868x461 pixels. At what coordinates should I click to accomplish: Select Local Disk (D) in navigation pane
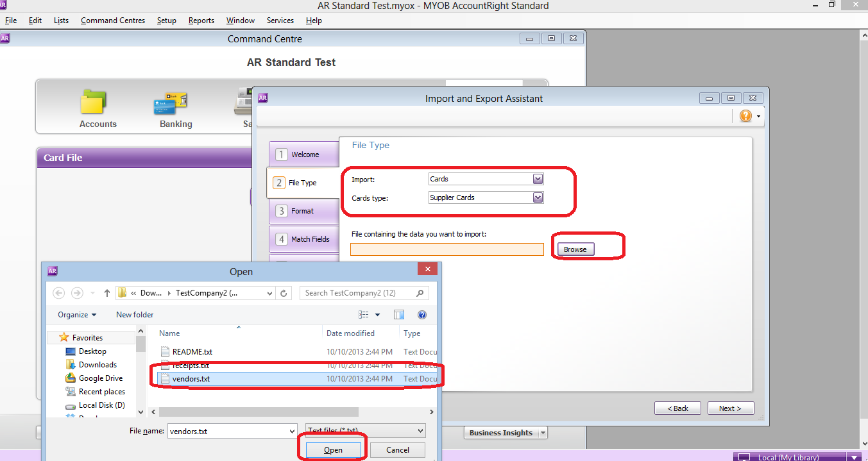[95, 405]
